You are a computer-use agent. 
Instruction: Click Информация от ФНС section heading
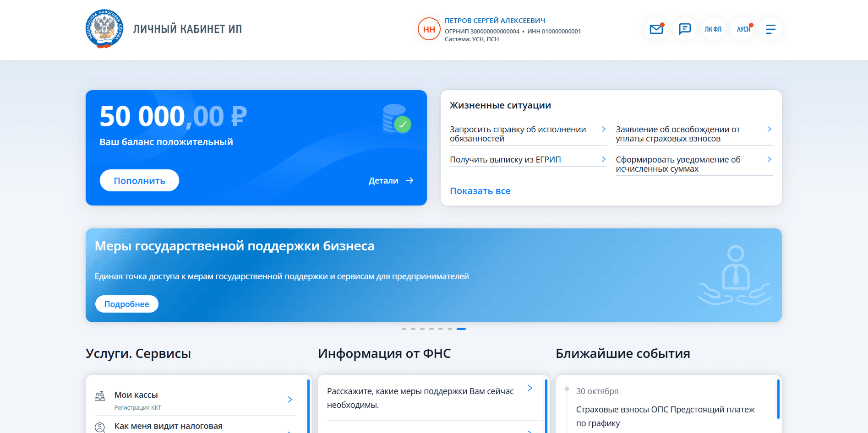tap(384, 353)
